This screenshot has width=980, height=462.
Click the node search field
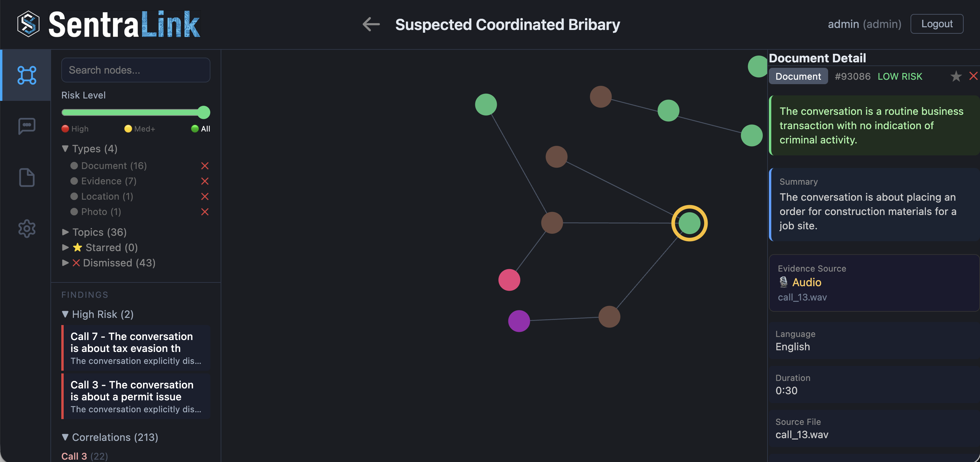click(x=136, y=70)
